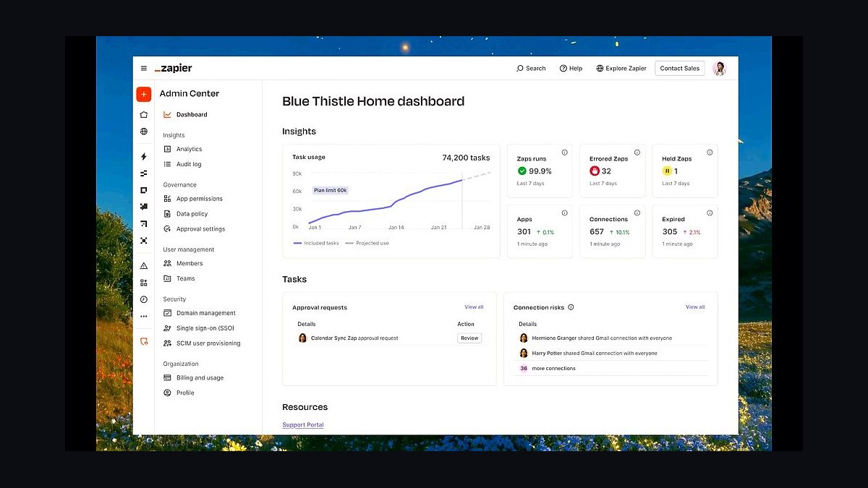The image size is (868, 488).
Task: Click View all in Connection risks
Action: (695, 307)
